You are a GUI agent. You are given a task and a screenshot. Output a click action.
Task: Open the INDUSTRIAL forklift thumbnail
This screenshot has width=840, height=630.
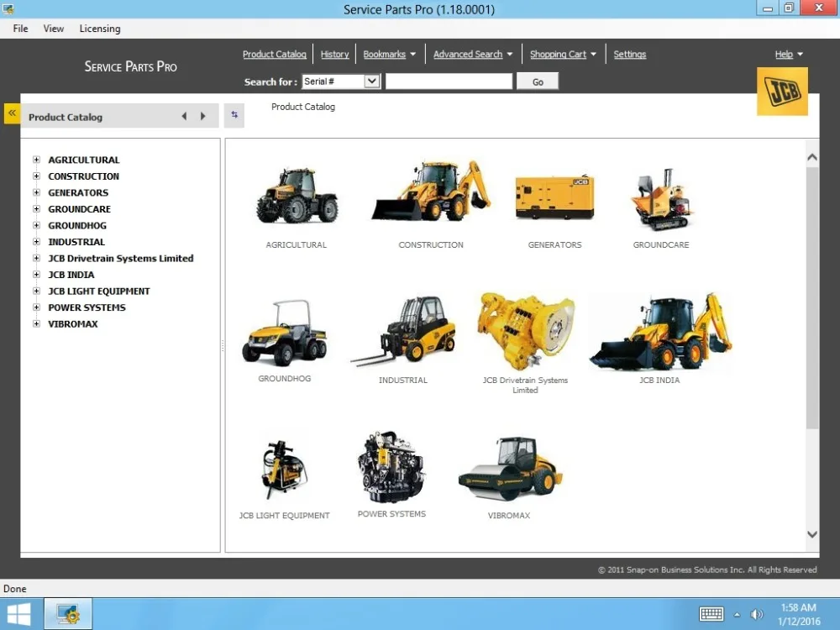403,331
